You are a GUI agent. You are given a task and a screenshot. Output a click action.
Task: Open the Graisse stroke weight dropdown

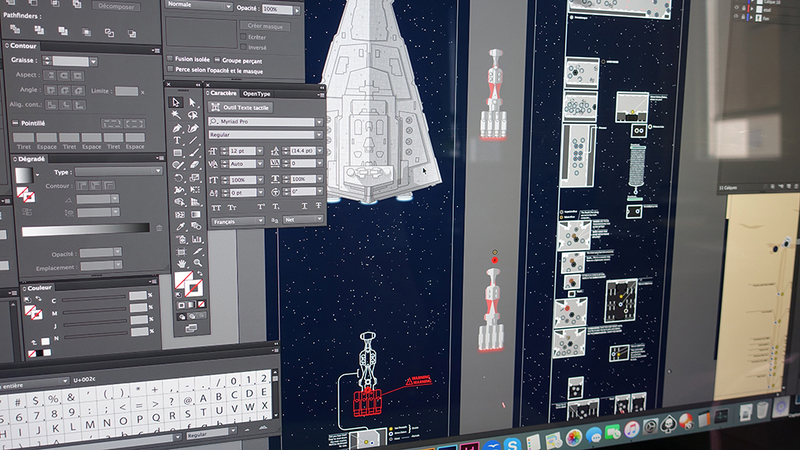94,62
